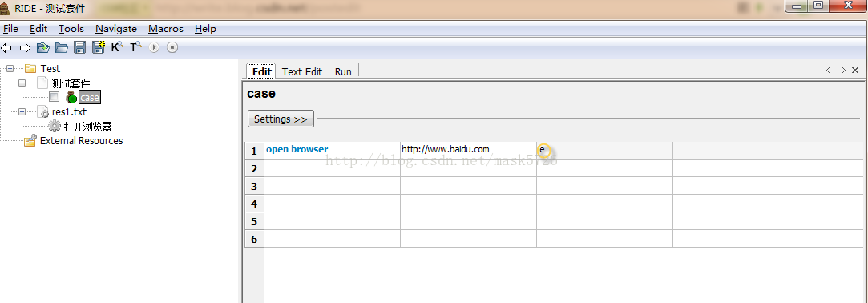
Task: Click the Save All toolbar icon
Action: pyautogui.click(x=99, y=47)
